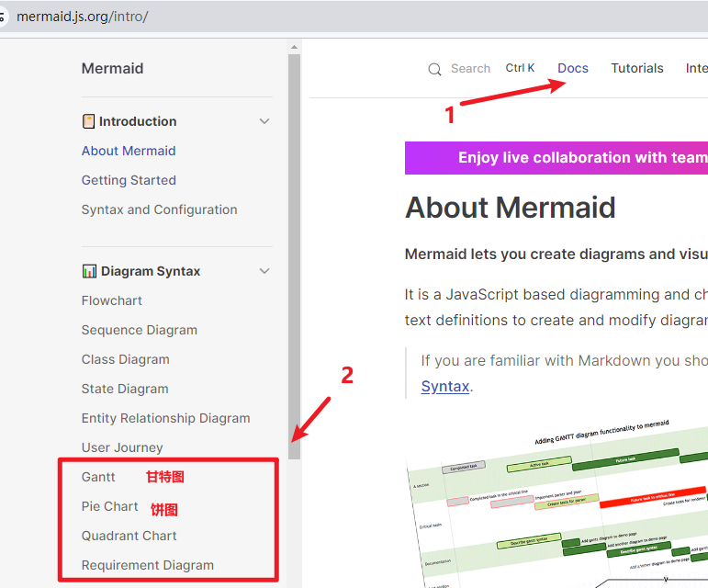Click the Diagram Syntax heading text
The height and width of the screenshot is (588, 708).
(151, 271)
